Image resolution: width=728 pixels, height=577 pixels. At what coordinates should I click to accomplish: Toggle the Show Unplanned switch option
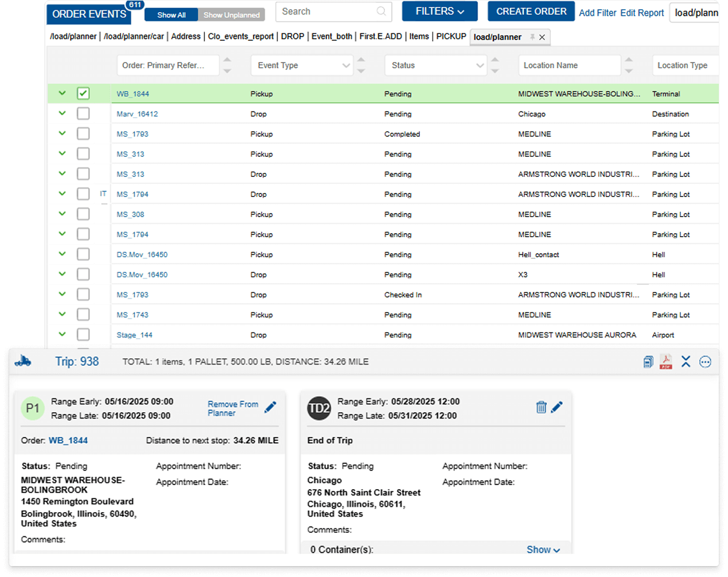(x=231, y=15)
